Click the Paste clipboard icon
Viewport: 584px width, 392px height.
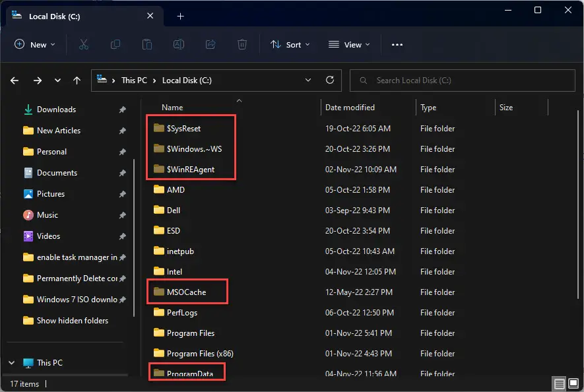(146, 44)
